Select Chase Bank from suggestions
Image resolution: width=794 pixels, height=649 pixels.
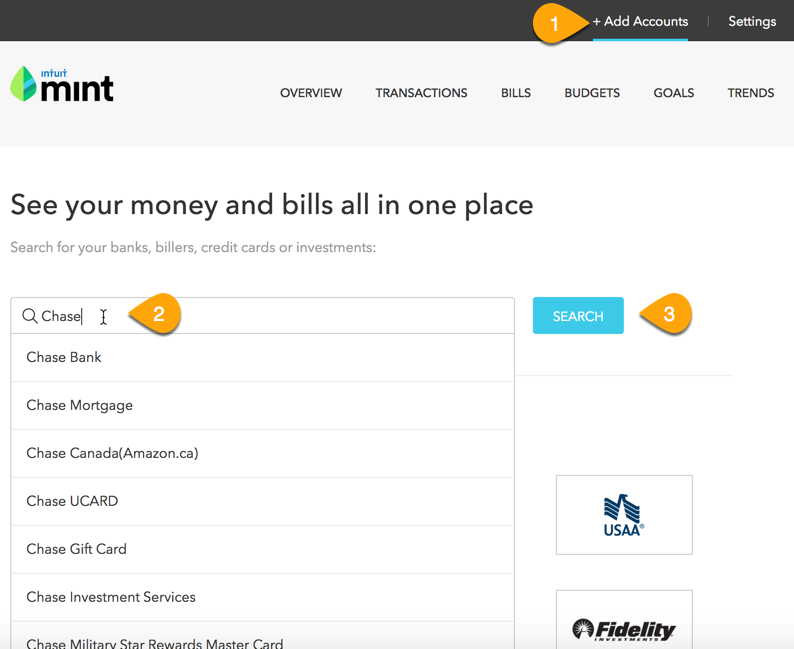(x=262, y=357)
